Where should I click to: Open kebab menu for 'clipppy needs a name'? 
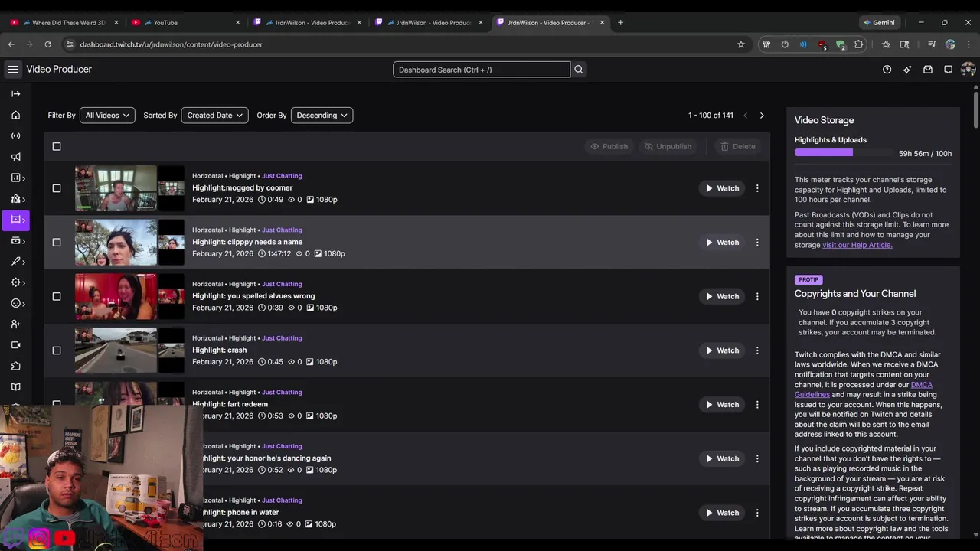[757, 242]
